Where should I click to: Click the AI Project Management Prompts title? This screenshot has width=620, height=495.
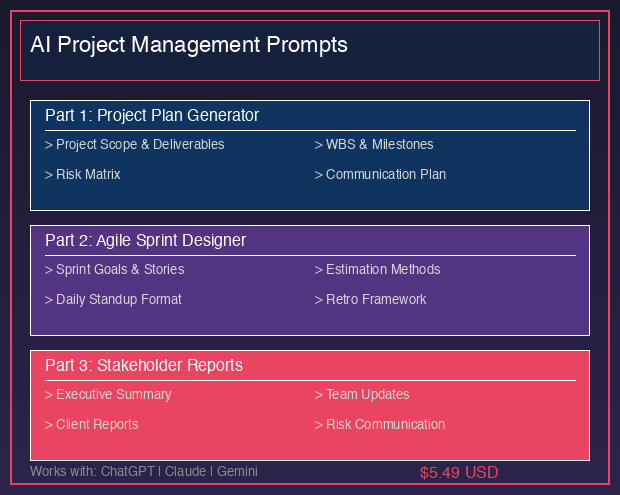[x=189, y=45]
